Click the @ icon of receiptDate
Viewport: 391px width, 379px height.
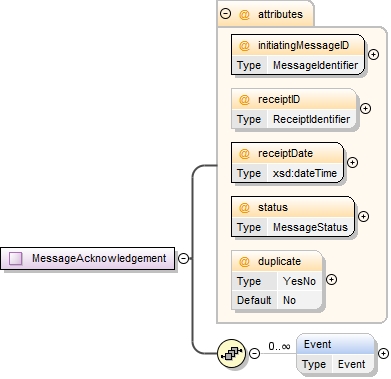[244, 153]
